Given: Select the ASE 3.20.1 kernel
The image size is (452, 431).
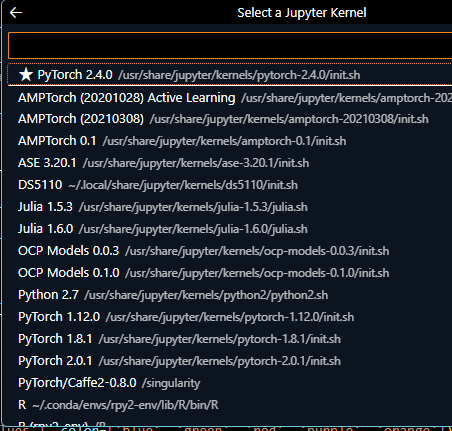Looking at the screenshot, I should pyautogui.click(x=230, y=163).
